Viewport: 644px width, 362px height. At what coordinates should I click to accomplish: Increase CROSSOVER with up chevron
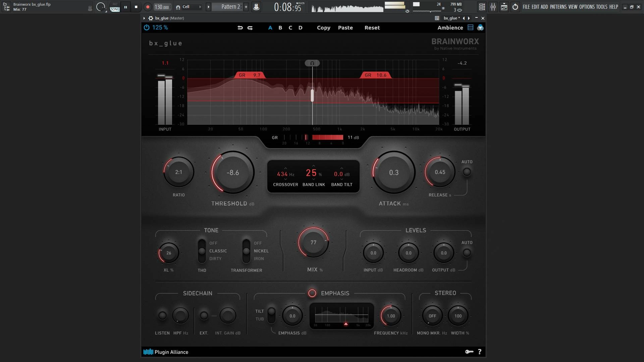point(285,168)
